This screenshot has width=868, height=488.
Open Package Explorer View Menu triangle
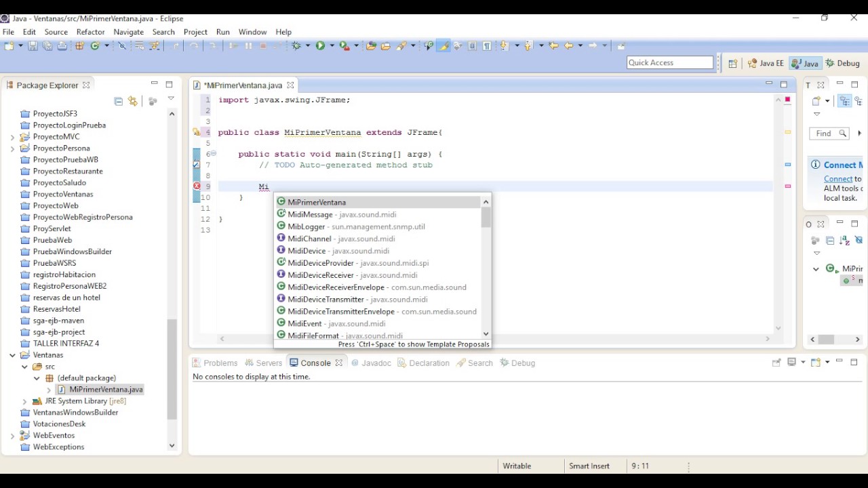click(171, 99)
